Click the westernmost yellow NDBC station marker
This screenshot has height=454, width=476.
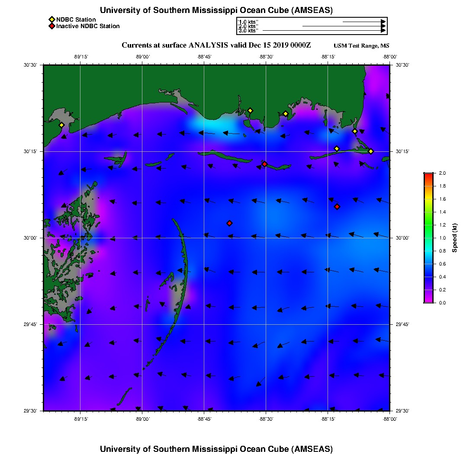[61, 125]
